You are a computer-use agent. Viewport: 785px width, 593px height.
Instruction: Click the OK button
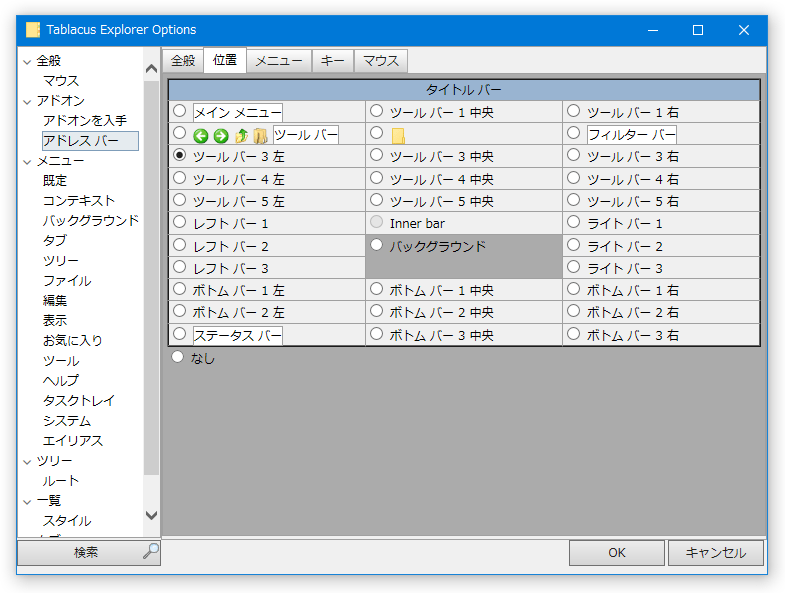[617, 552]
